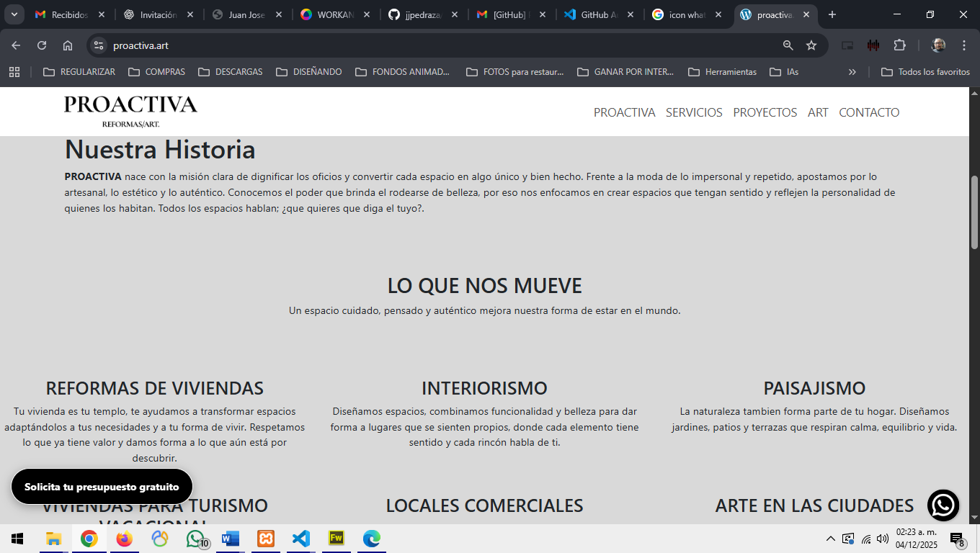Image resolution: width=980 pixels, height=553 pixels.
Task: Click the page vertical scrollbar thumb
Action: [x=974, y=212]
